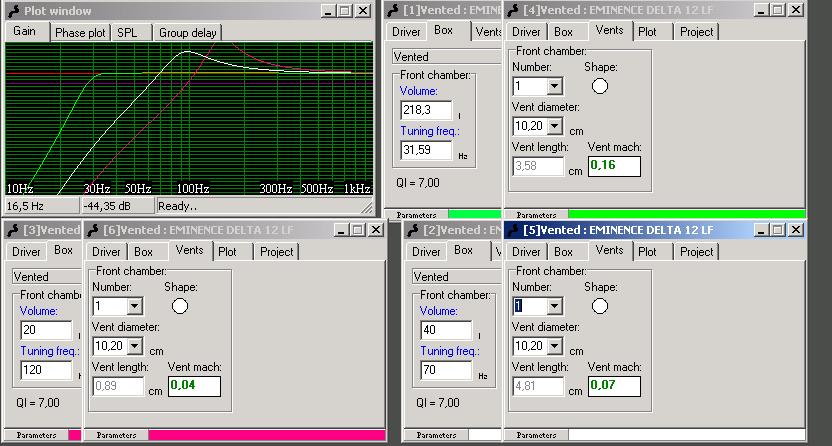Viewport: 832px width, 446px height.
Task: Click the Plot window title bar app icon
Action: pos(14,11)
